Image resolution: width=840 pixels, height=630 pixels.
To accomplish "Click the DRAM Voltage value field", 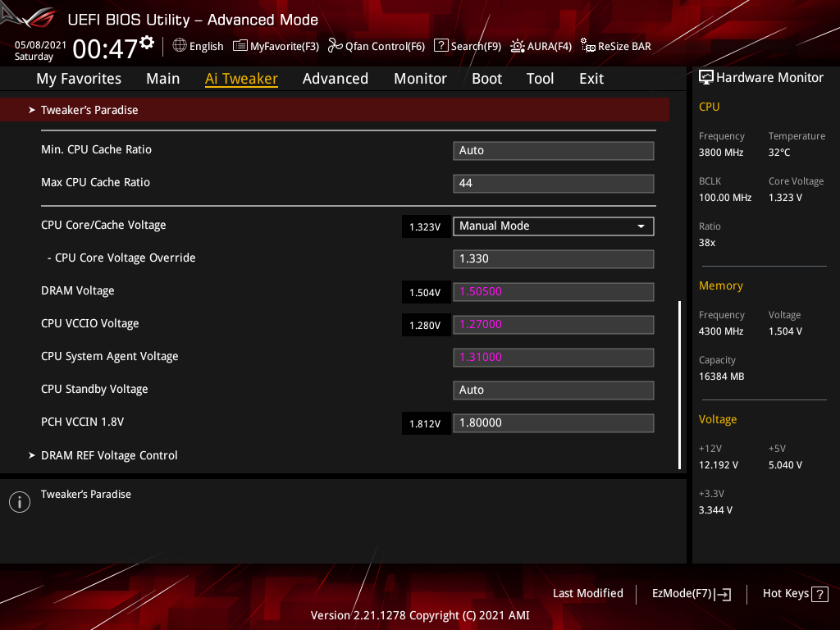I will pyautogui.click(x=554, y=291).
